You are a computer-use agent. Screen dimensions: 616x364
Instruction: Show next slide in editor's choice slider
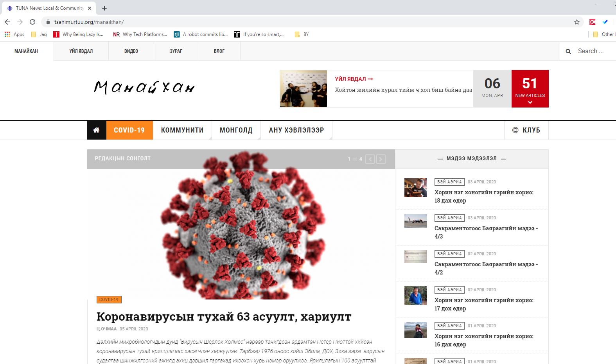click(x=381, y=159)
